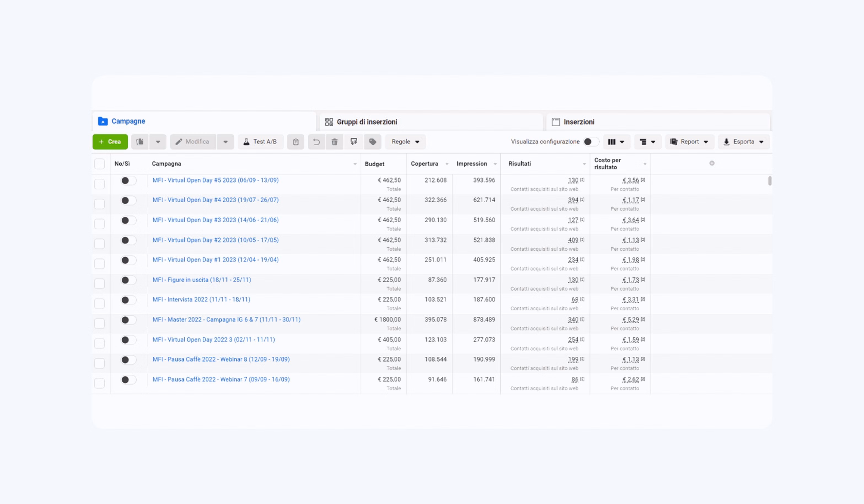Viewport: 864px width, 504px height.
Task: Open the breakdown rows icon menu
Action: click(647, 142)
